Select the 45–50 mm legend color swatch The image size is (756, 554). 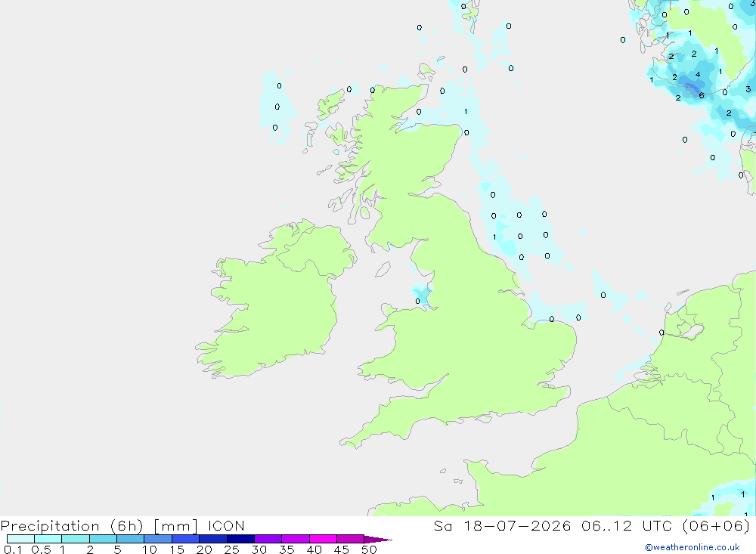(350, 539)
